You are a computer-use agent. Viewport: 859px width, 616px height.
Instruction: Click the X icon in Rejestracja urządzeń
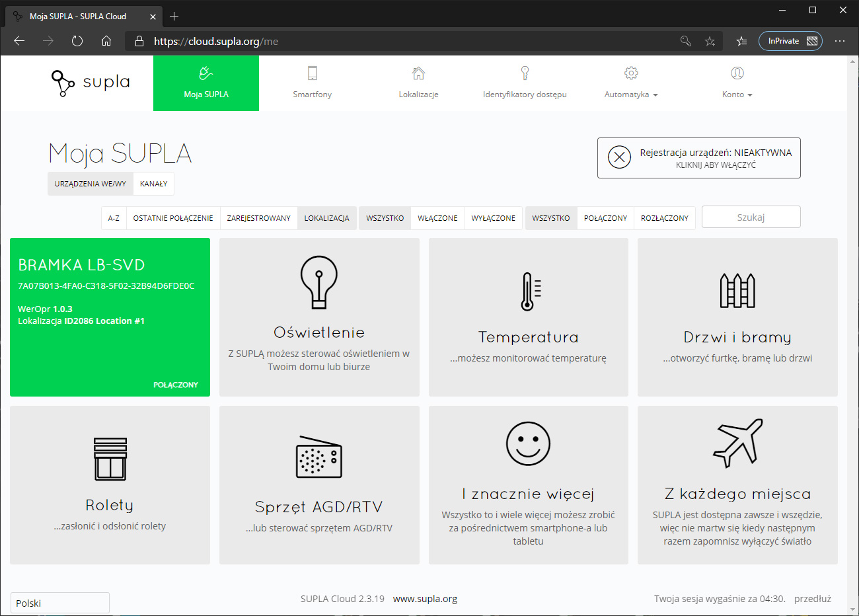(x=619, y=157)
